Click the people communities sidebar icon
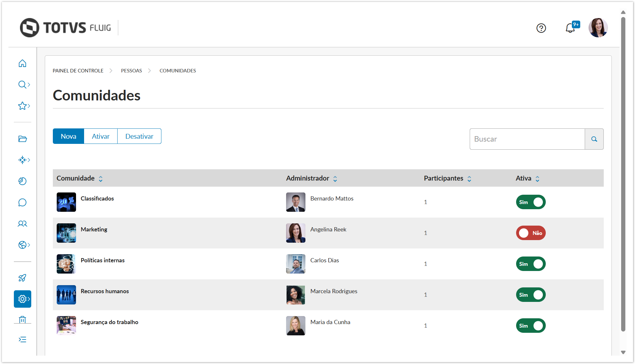Screen dimensions: 635x364 pos(22,224)
